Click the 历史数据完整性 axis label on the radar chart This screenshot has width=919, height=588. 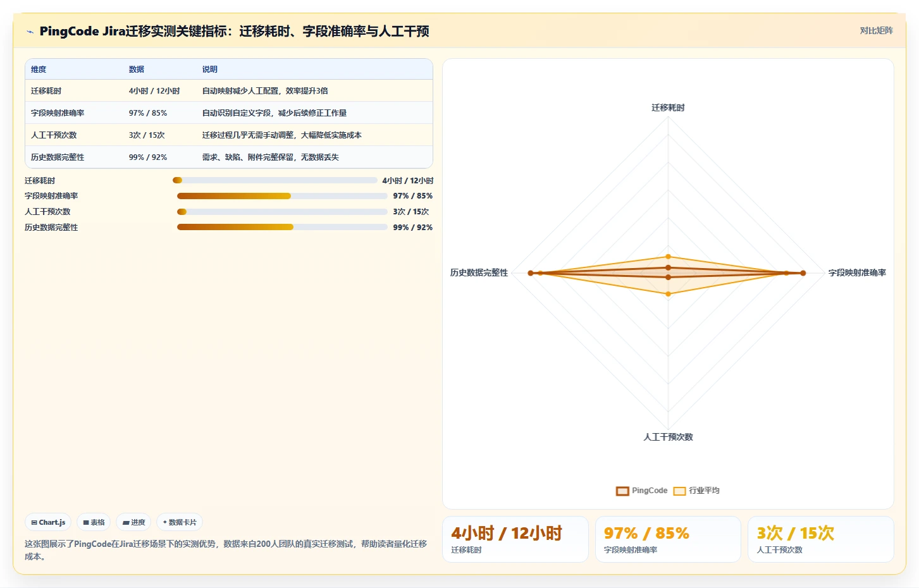coord(479,273)
